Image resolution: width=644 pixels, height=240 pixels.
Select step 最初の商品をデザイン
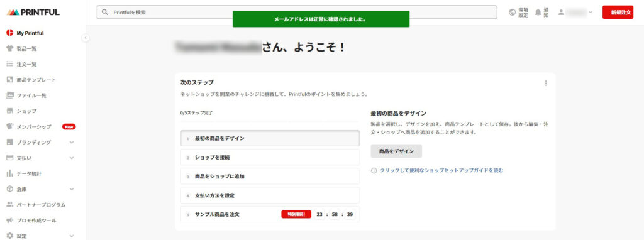(x=270, y=138)
